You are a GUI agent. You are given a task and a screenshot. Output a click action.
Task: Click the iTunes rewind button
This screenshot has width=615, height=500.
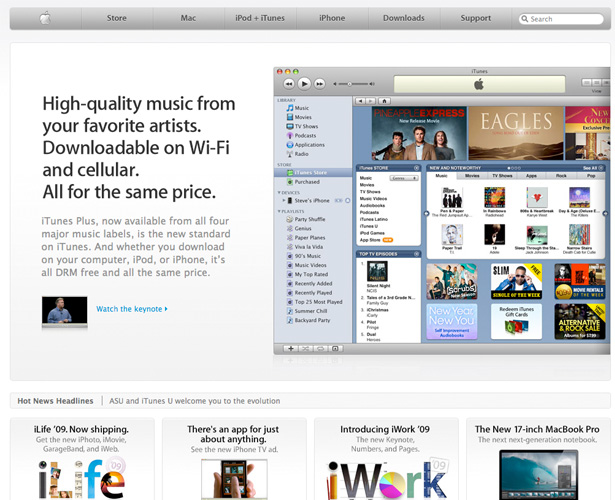[x=289, y=84]
